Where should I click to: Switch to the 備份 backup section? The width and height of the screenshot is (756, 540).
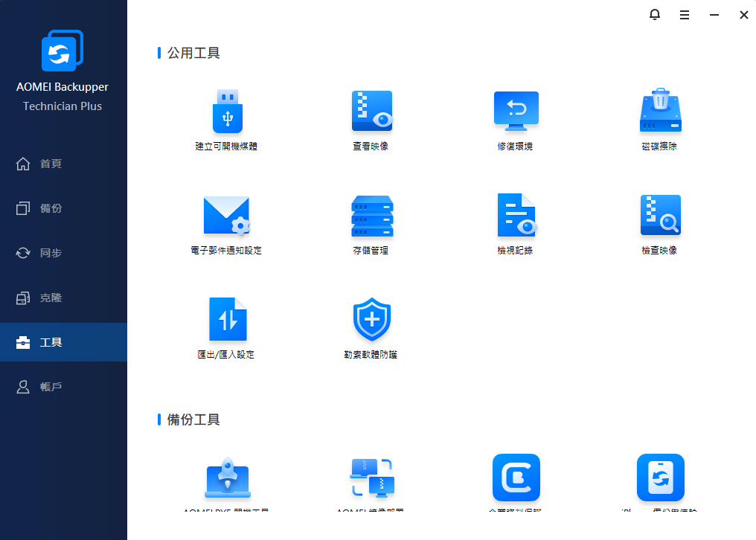coord(63,208)
